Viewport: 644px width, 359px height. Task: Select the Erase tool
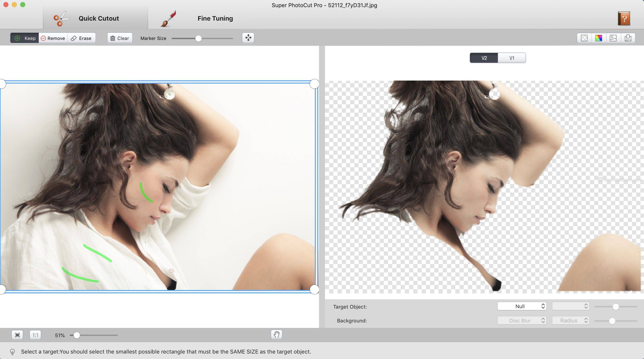[x=82, y=38]
